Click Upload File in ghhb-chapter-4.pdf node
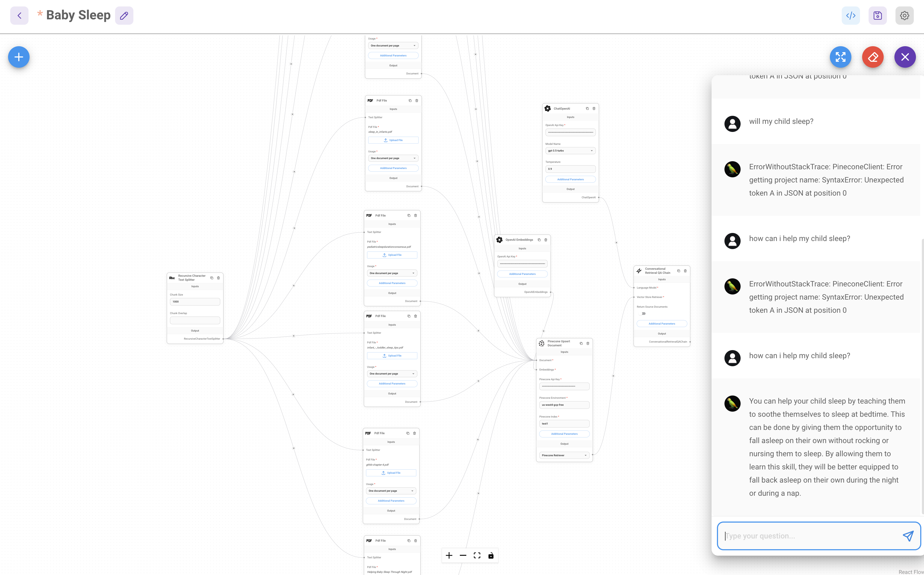Image resolution: width=924 pixels, height=575 pixels. [x=391, y=473]
